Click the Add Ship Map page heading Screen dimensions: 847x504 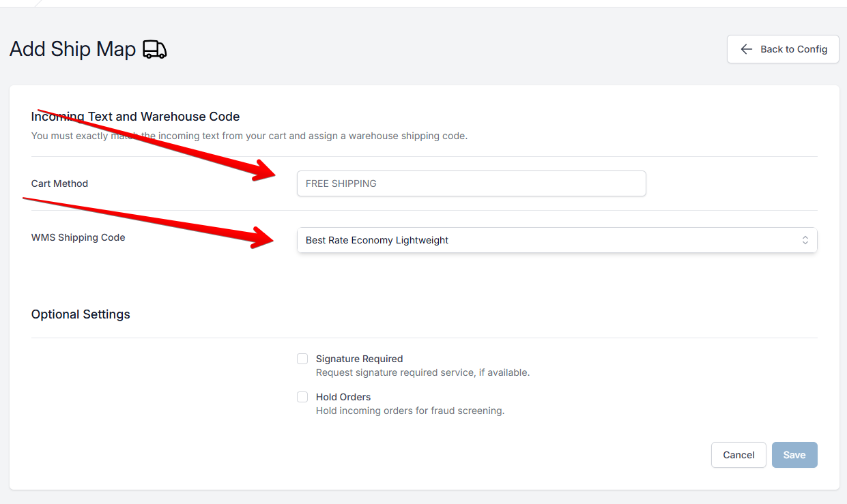72,49
